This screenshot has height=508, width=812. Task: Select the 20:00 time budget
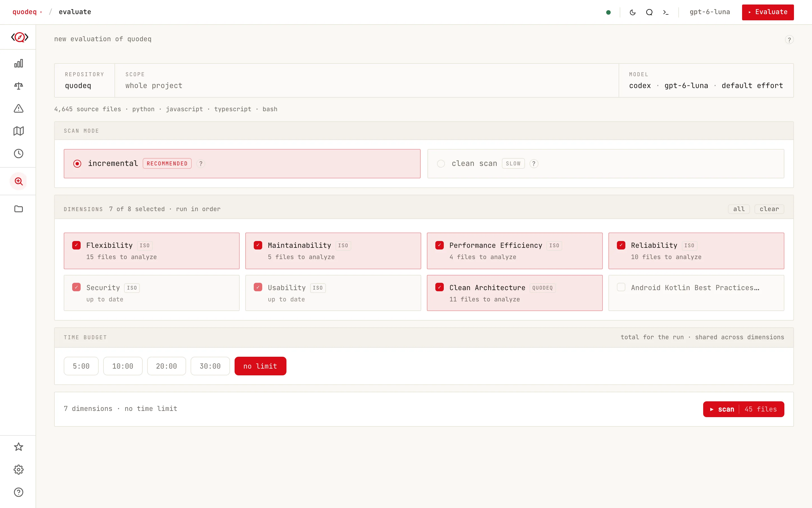tap(166, 366)
